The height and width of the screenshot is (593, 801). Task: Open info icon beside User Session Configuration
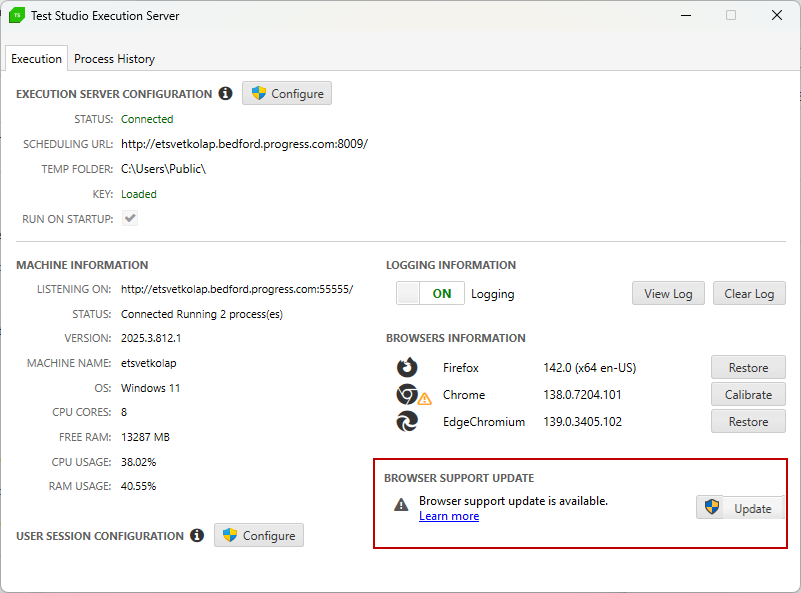point(197,535)
